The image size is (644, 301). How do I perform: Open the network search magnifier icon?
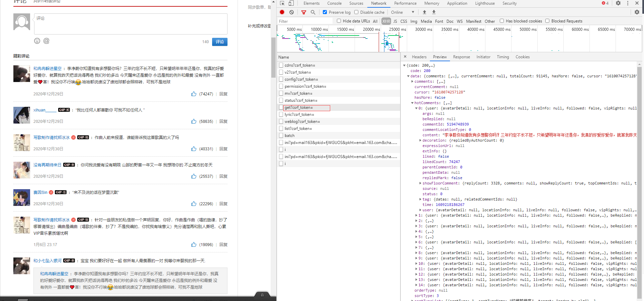313,12
